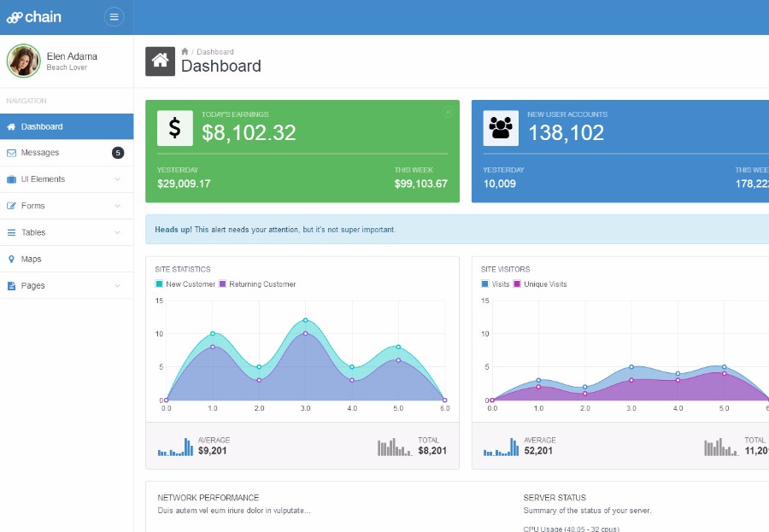
Task: Click the chain logo
Action: tap(34, 17)
